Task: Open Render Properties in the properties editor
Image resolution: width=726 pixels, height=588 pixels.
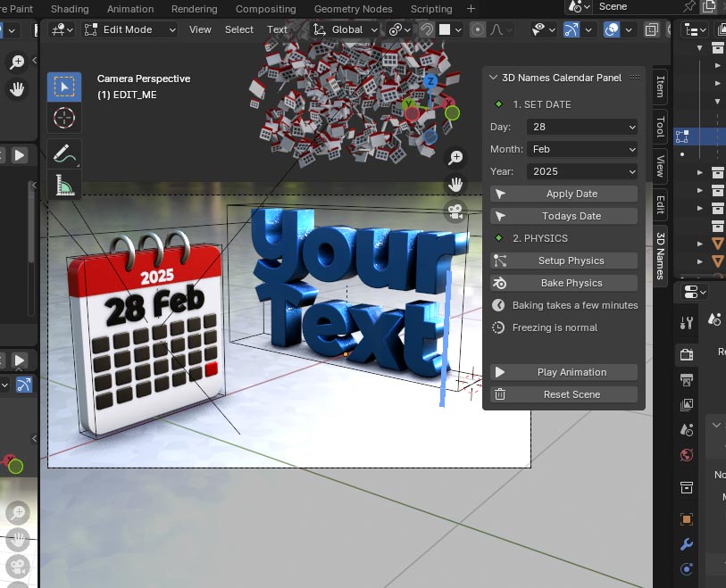Action: (686, 352)
